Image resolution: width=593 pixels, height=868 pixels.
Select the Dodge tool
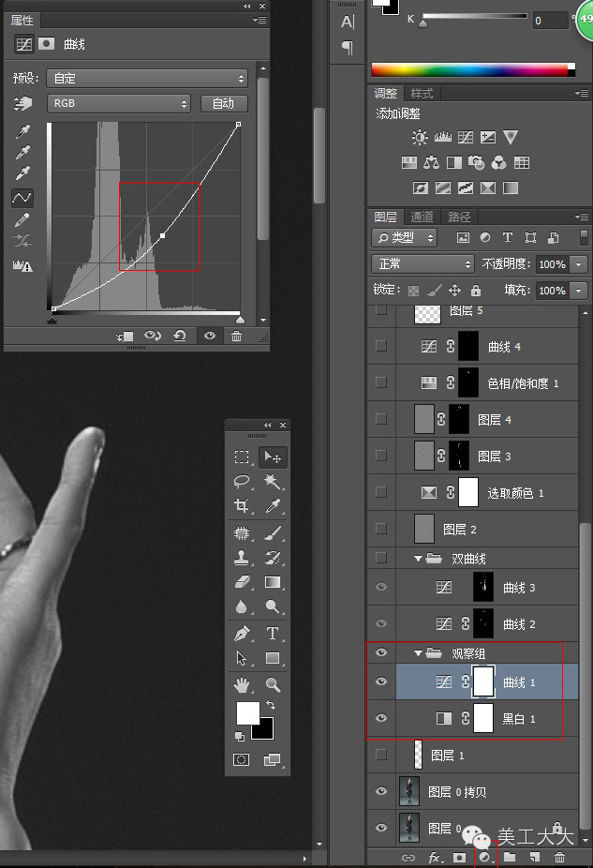pos(273,606)
